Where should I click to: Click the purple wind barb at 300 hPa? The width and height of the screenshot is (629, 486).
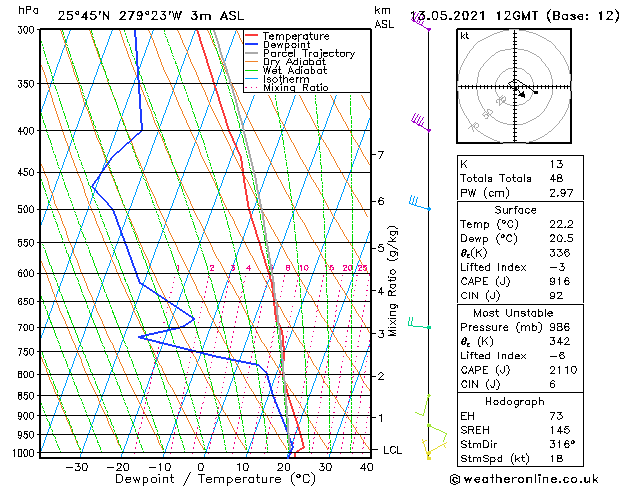point(421,22)
